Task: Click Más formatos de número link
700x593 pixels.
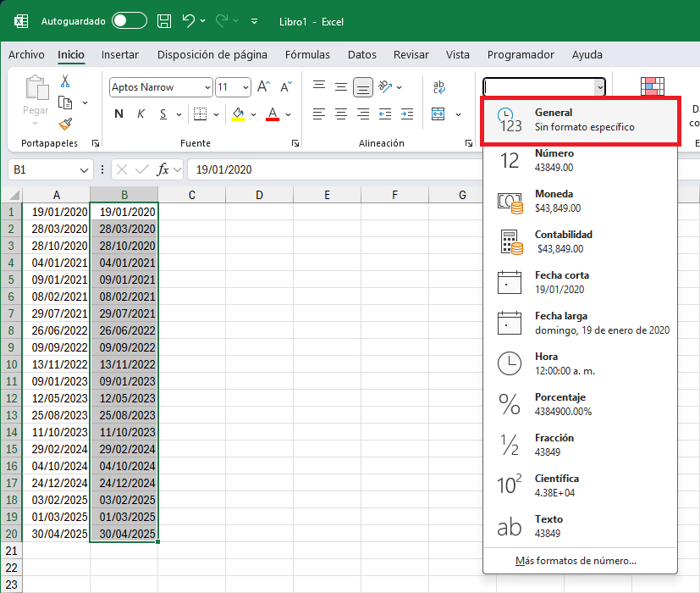Action: coord(576,561)
